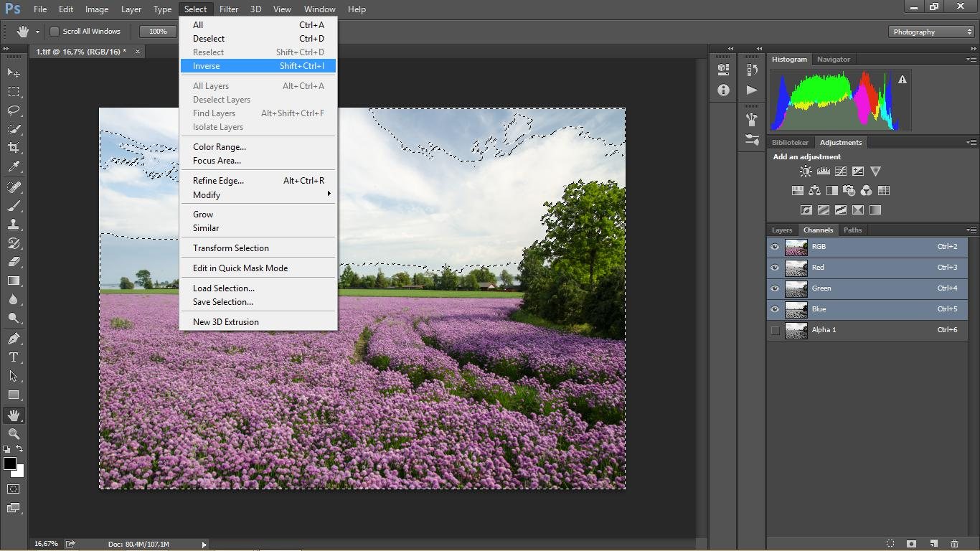
Task: Select the Rectangular Marquee tool
Action: coord(14,92)
